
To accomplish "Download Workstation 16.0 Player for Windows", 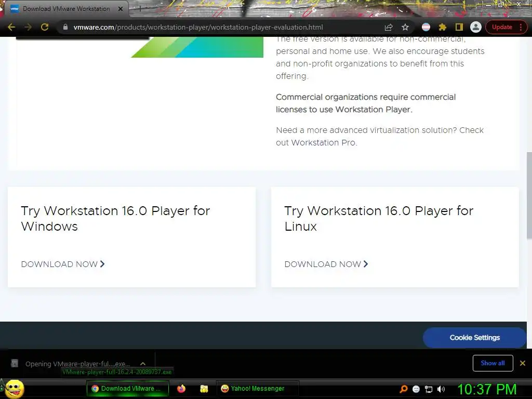I will [63, 264].
